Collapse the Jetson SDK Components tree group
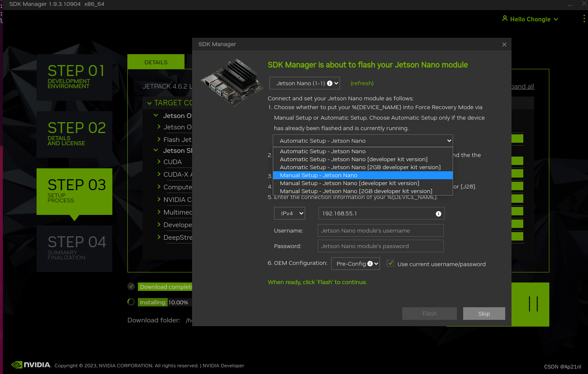The height and width of the screenshot is (374, 588). point(156,150)
